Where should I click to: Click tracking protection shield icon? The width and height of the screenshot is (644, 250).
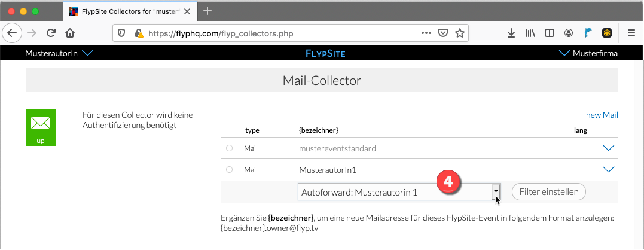pos(121,33)
